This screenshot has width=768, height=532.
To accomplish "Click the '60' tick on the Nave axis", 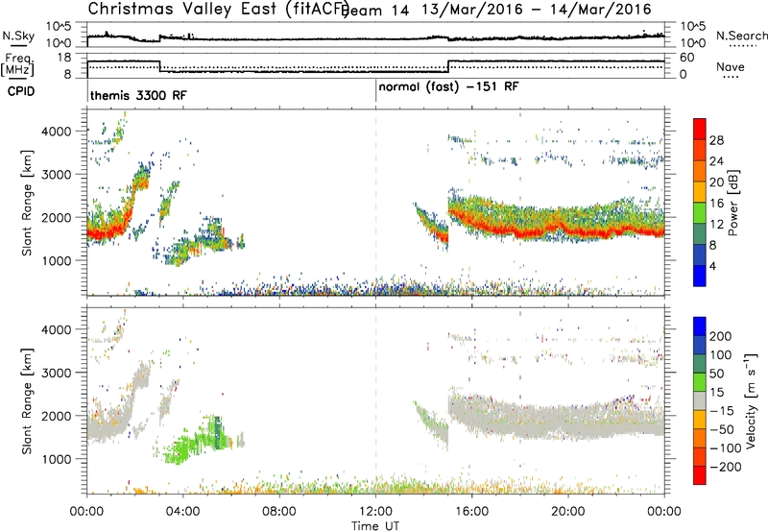I will point(687,58).
